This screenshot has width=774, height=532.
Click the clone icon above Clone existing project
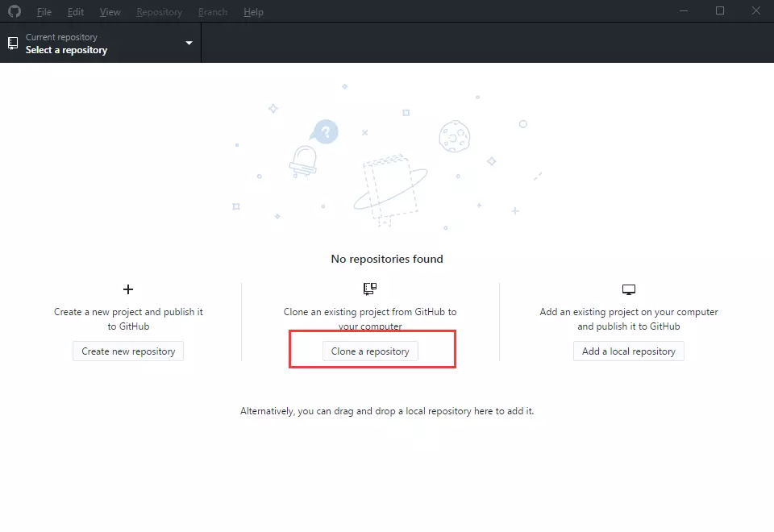(x=370, y=289)
